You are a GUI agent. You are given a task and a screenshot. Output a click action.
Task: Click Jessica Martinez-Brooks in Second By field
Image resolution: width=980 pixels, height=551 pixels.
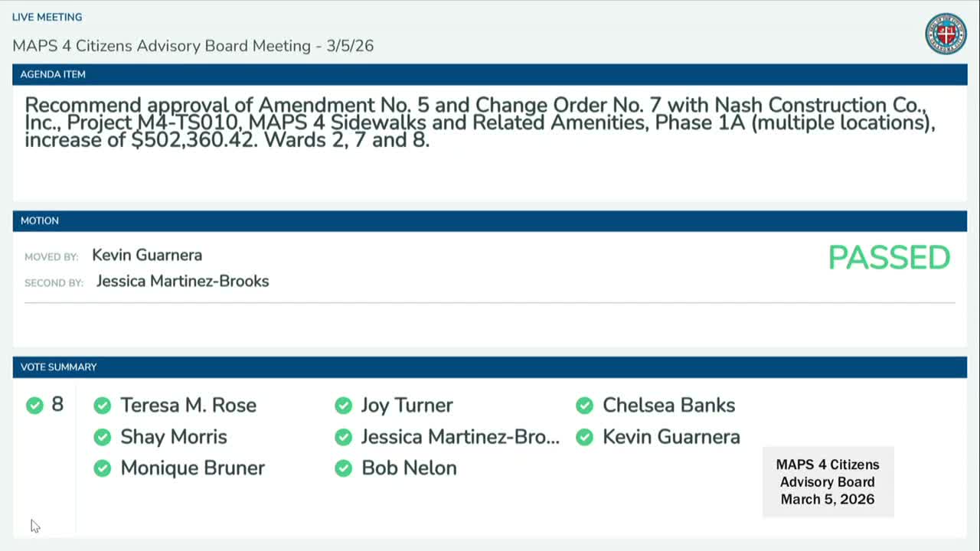[182, 282]
